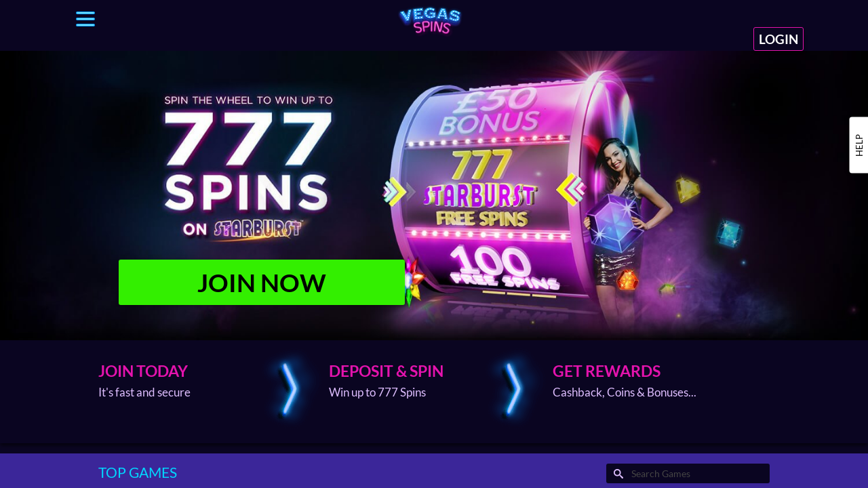Click the green JOIN NOW button
The height and width of the screenshot is (488, 868).
(x=262, y=283)
